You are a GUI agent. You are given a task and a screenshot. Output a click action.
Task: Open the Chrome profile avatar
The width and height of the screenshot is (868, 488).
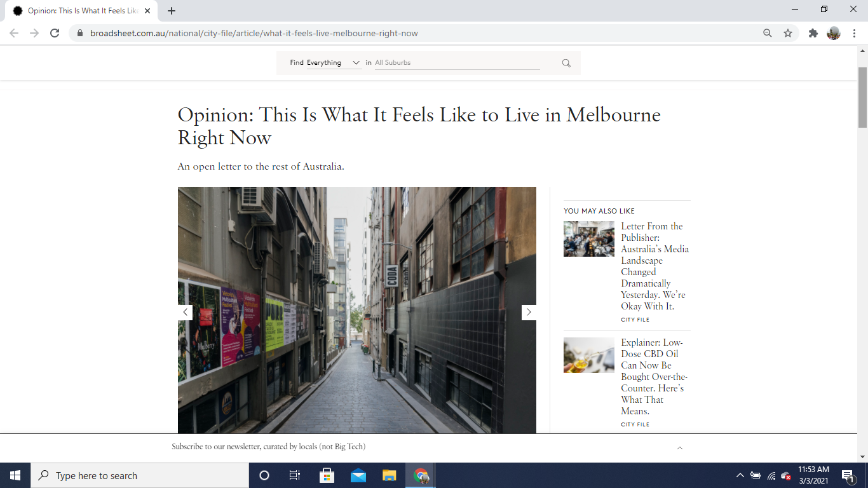833,33
